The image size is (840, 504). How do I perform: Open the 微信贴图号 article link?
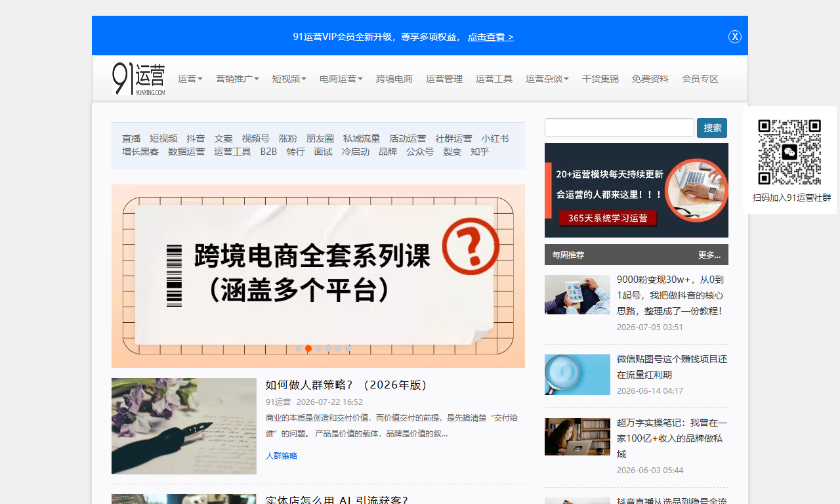click(x=672, y=367)
